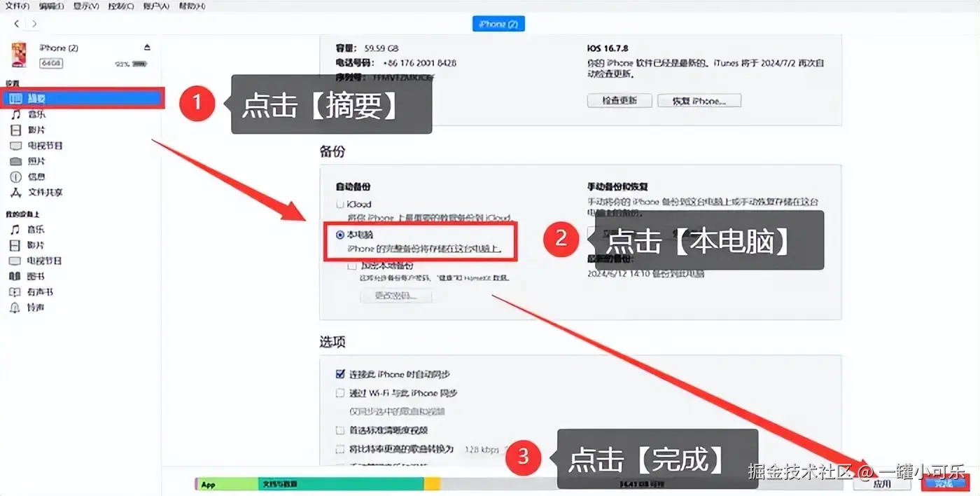Click the yellow storage bar segment

(432, 484)
